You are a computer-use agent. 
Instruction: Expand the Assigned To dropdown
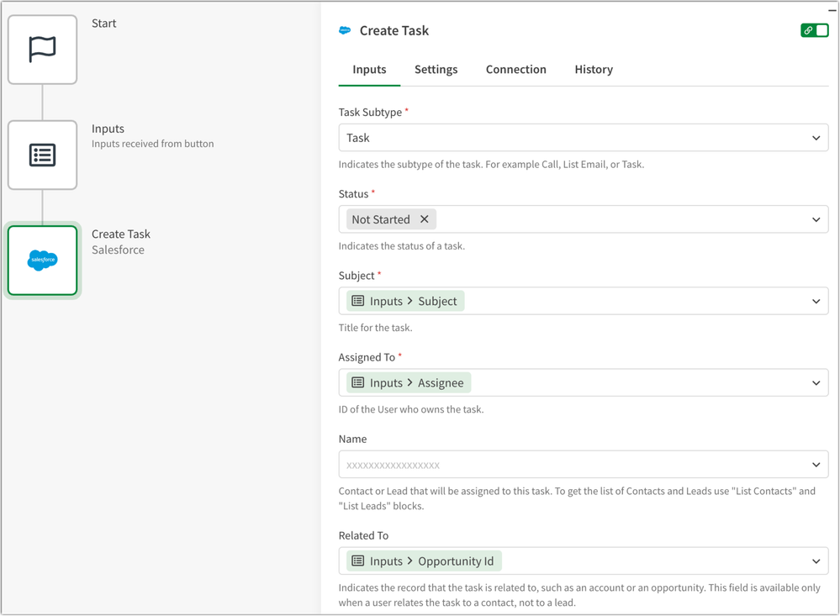pos(815,382)
